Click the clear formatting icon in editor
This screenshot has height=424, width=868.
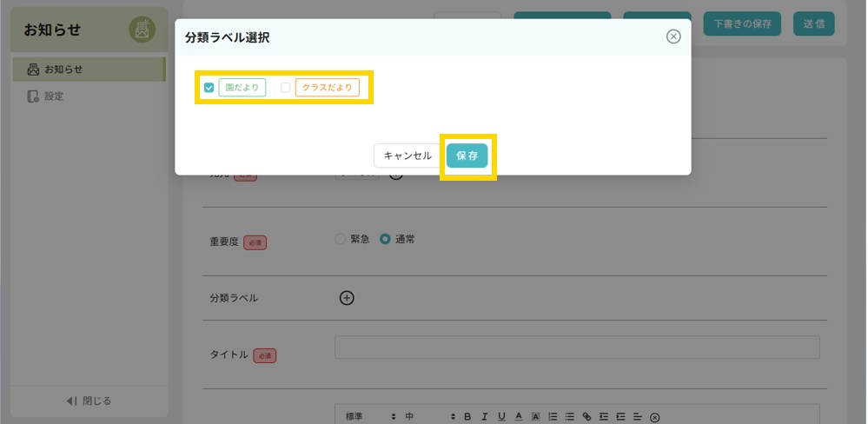tap(654, 417)
